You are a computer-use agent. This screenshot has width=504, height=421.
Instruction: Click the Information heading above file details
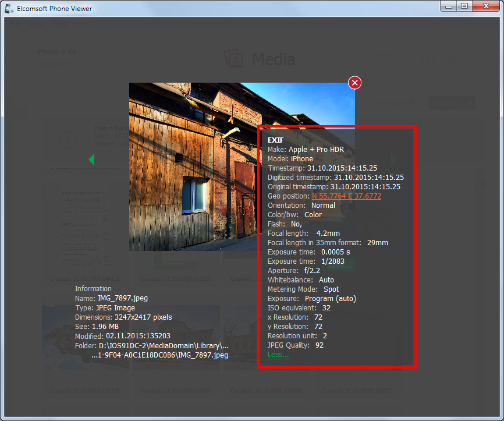point(93,289)
